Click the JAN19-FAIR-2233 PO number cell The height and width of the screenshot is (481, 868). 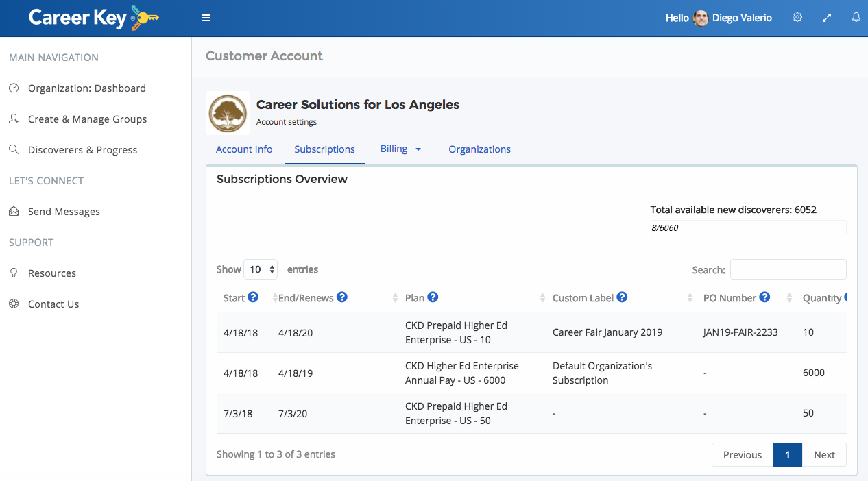tap(740, 332)
